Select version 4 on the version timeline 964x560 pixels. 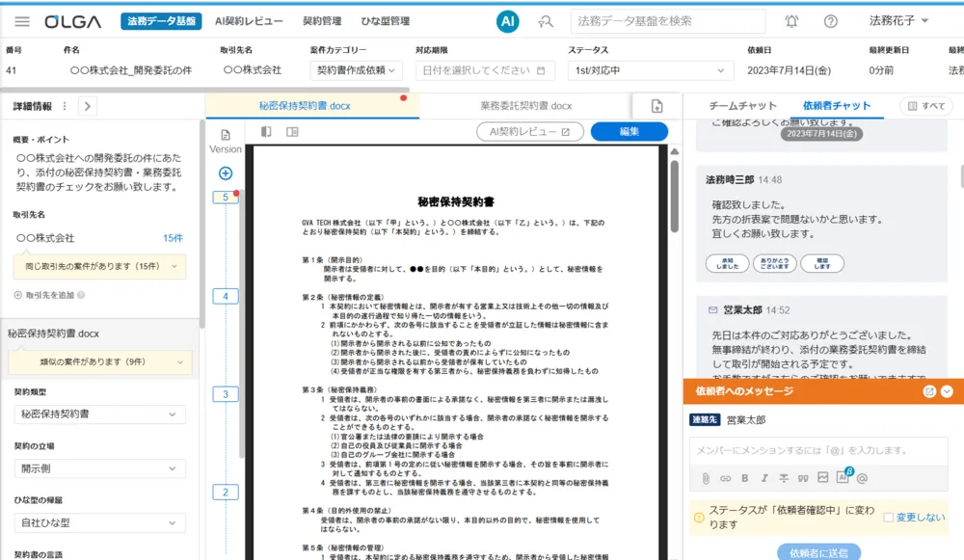pyautogui.click(x=226, y=296)
